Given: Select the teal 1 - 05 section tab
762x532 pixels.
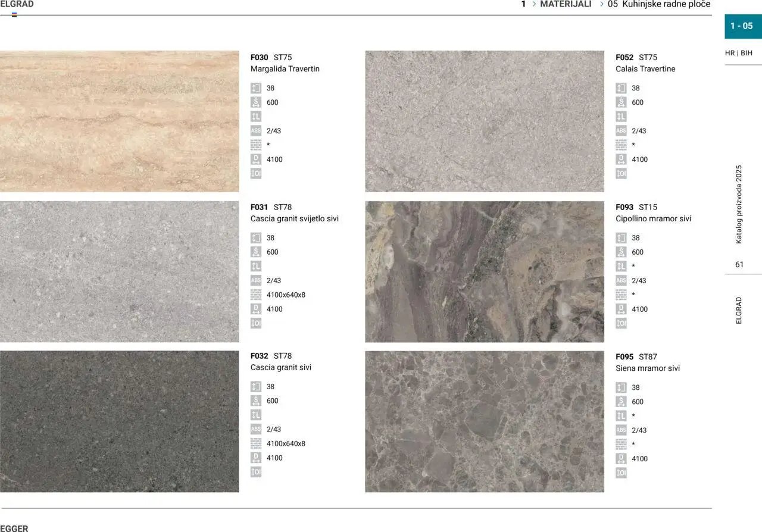Looking at the screenshot, I should click(x=742, y=26).
